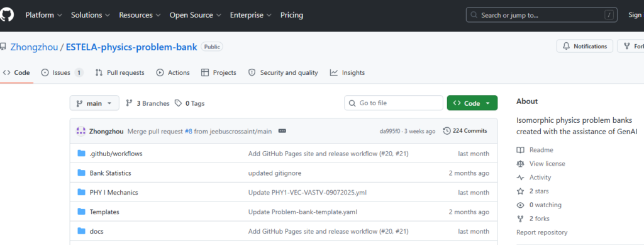The image size is (644, 245).
Task: Click the issues count badge showing 1
Action: pos(79,73)
